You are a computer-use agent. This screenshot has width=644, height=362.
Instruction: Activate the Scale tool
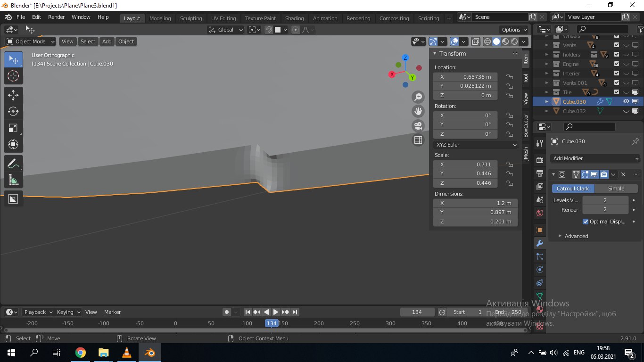[13, 128]
